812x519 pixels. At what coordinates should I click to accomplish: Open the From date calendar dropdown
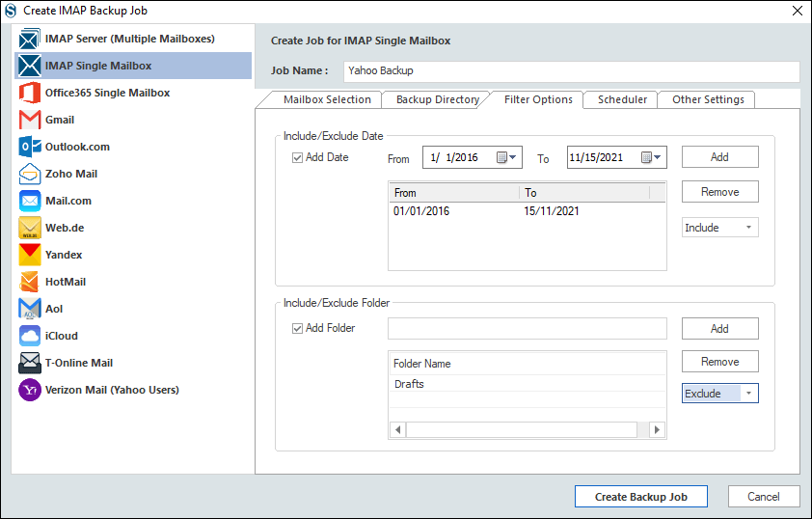pyautogui.click(x=506, y=157)
